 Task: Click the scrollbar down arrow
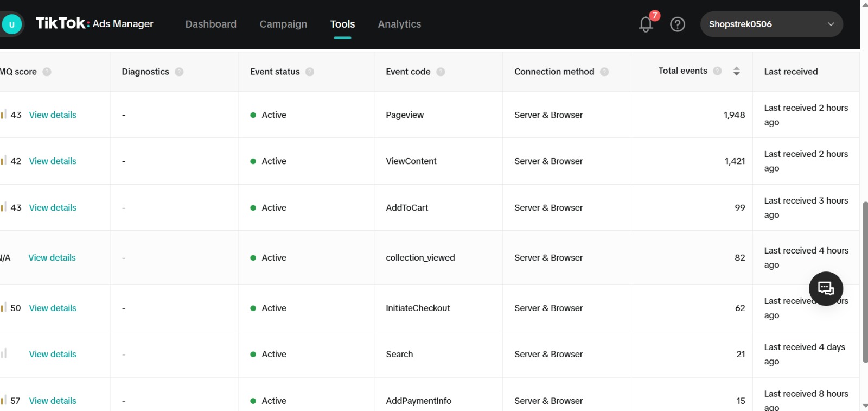[x=865, y=406]
